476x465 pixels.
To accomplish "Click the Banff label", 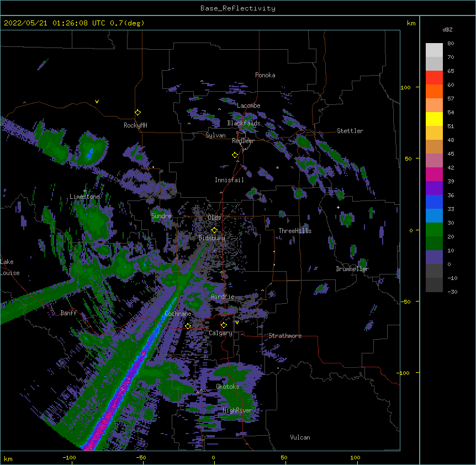I will (68, 313).
